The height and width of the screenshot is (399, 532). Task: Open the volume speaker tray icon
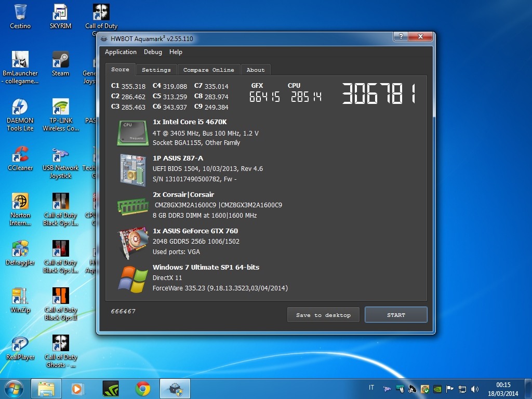point(475,389)
